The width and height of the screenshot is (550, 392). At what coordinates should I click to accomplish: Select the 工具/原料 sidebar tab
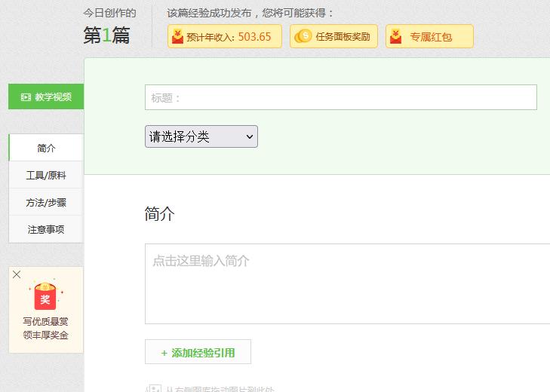coord(46,175)
